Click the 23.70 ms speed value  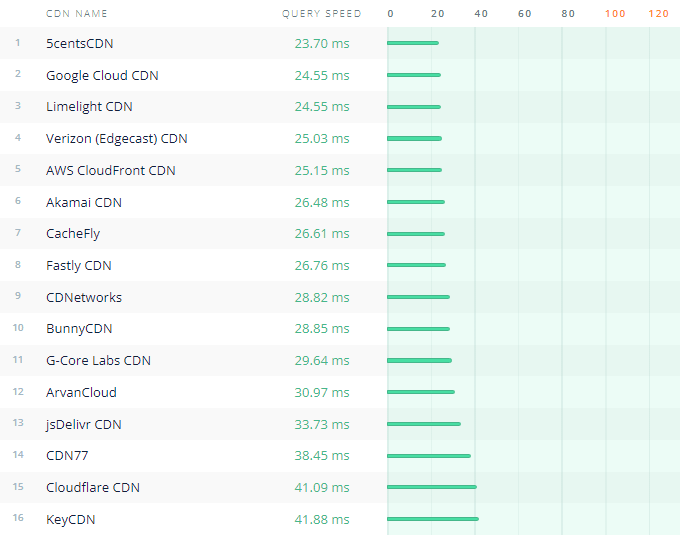click(x=322, y=43)
